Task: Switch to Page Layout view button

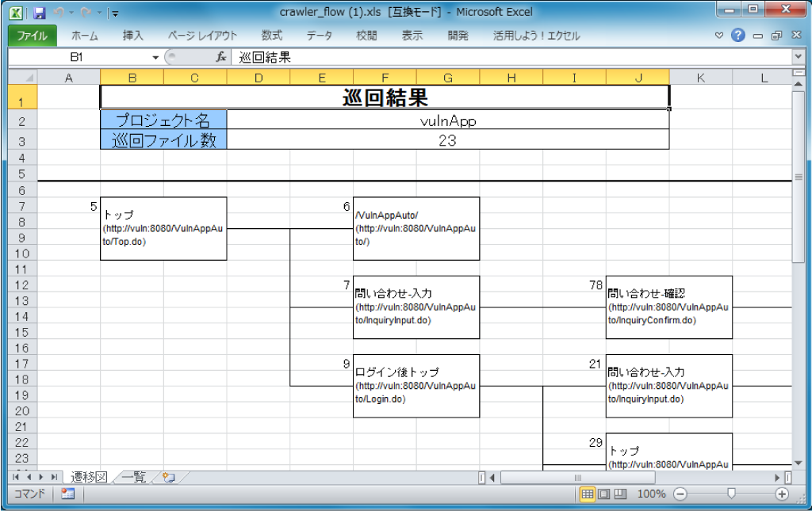Action: [x=603, y=494]
